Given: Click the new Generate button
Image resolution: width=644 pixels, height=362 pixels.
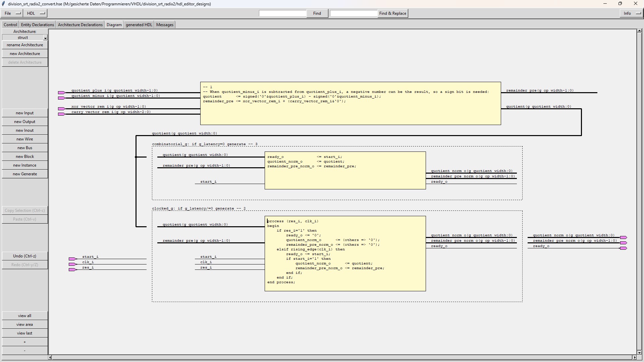Looking at the screenshot, I should [x=25, y=174].
